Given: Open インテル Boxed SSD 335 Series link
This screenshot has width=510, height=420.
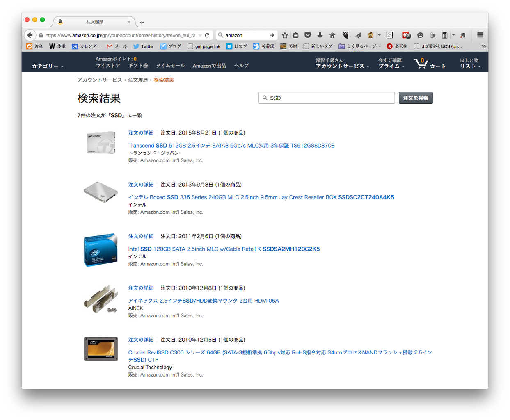Looking at the screenshot, I should point(261,197).
